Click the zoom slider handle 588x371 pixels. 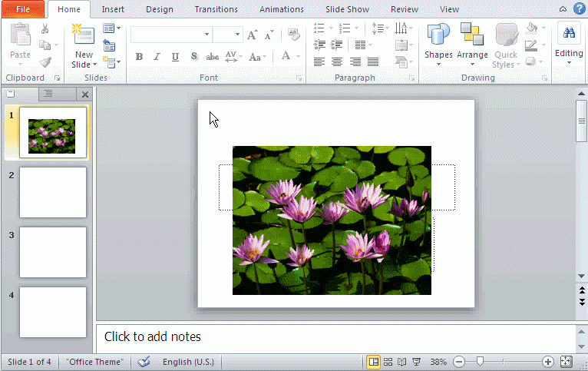pos(481,362)
